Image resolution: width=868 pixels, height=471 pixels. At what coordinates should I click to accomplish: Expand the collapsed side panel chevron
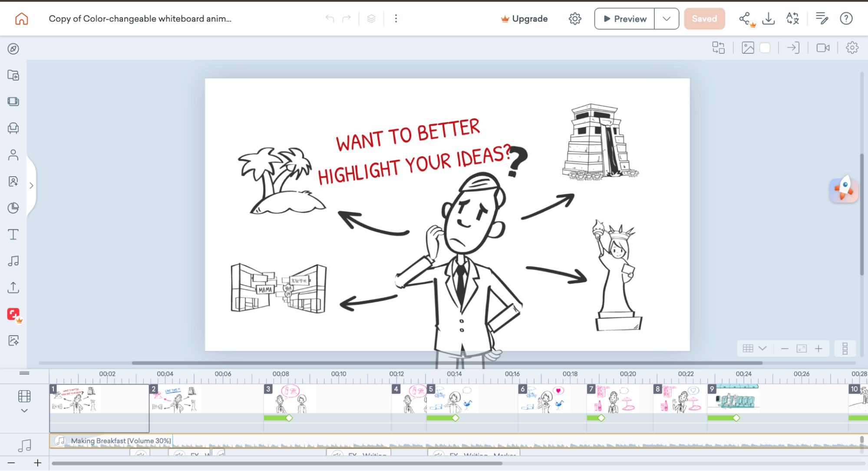(x=31, y=186)
